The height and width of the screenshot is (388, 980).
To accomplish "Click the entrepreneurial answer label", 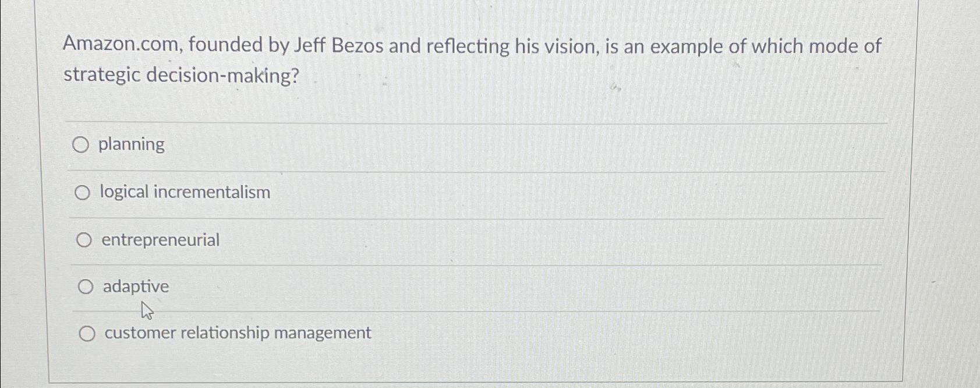I will 160,239.
